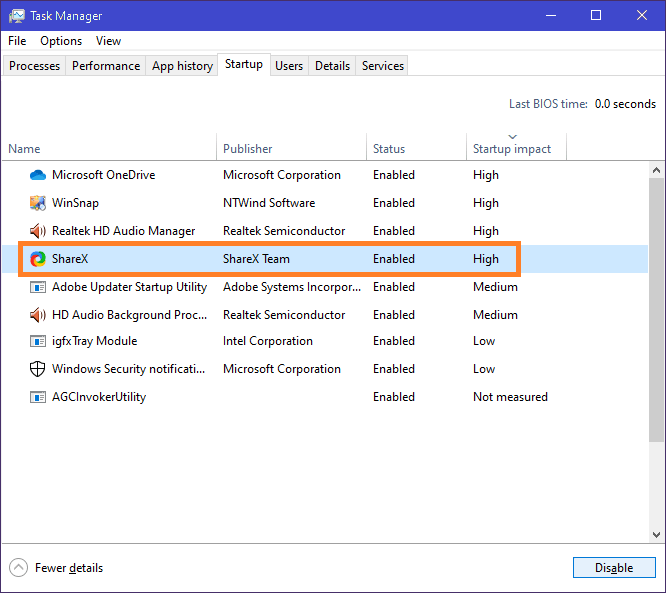The image size is (666, 593).
Task: Click the Startup impact sort chevron
Action: click(513, 137)
